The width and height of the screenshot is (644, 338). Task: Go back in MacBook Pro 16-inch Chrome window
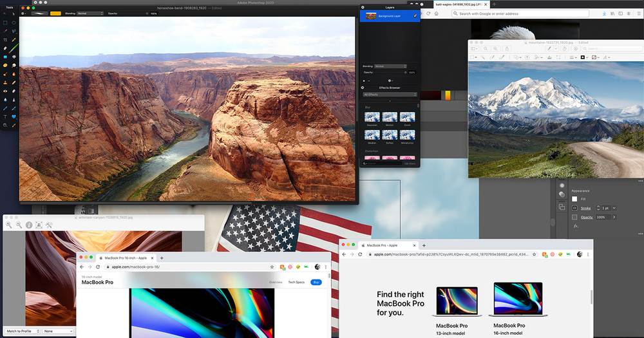coord(82,267)
